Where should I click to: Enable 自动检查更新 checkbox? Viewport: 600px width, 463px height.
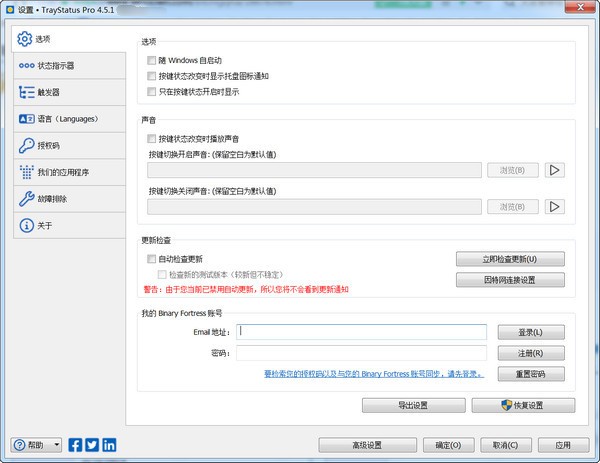(152, 259)
